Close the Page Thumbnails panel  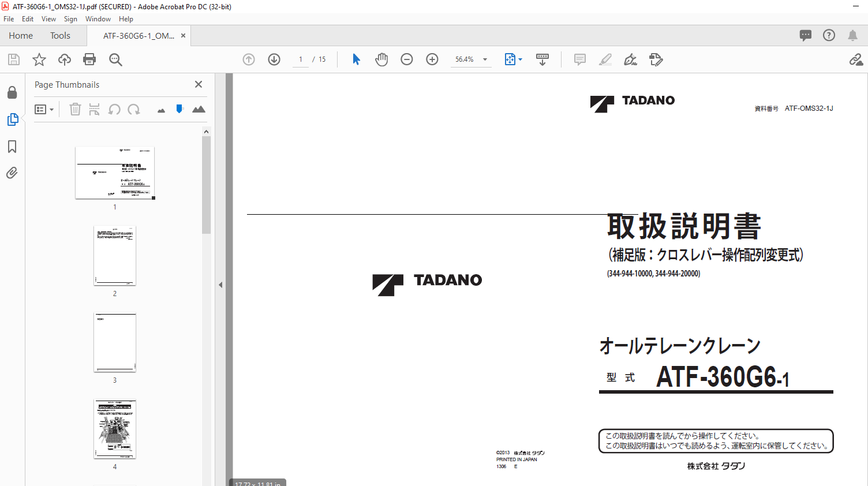point(199,84)
